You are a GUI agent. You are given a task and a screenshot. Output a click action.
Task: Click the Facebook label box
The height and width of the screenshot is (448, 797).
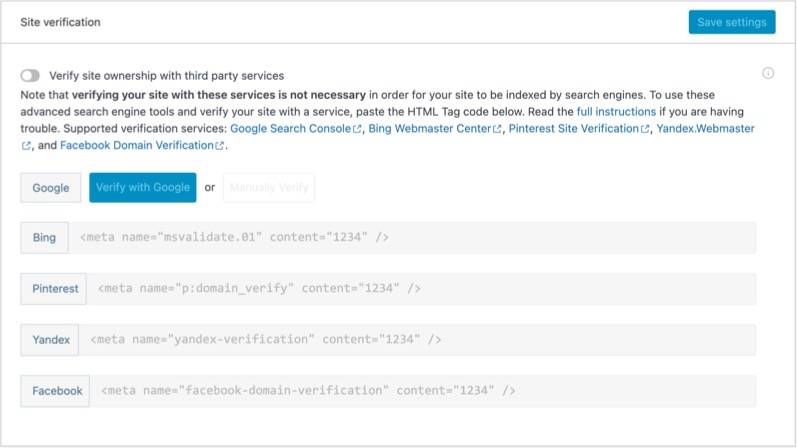point(56,391)
